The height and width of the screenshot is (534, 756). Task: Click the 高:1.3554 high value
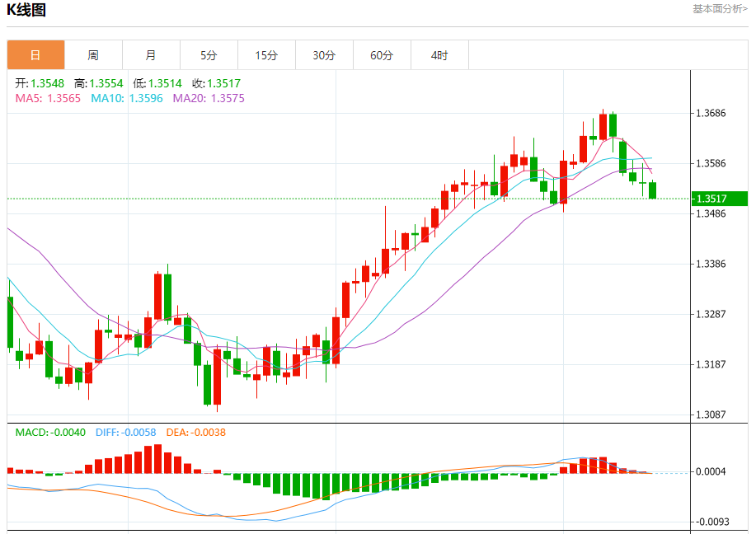click(99, 83)
